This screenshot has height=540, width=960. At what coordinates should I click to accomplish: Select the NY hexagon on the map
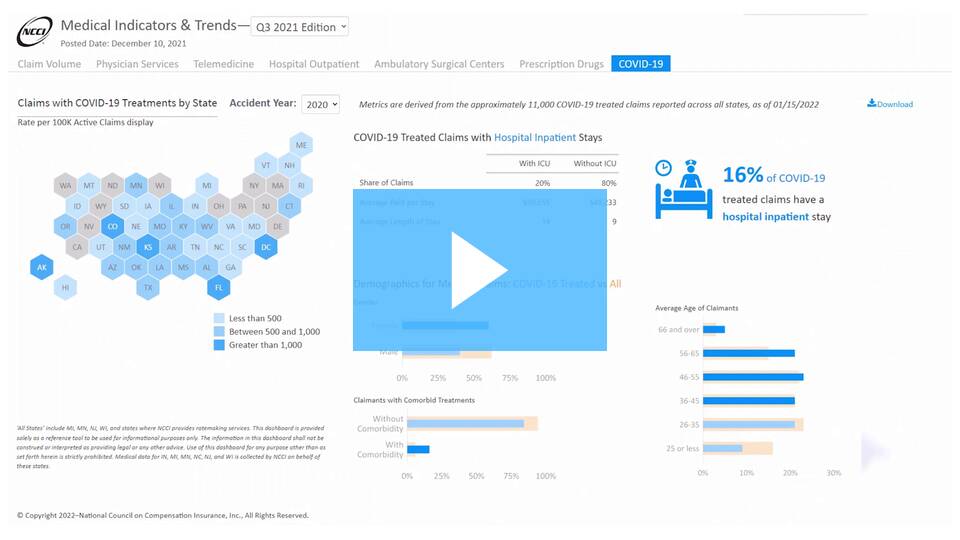254,185
